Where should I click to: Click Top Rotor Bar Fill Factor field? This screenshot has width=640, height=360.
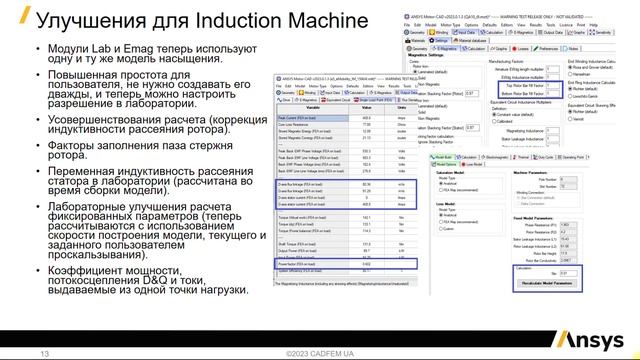tap(553, 86)
